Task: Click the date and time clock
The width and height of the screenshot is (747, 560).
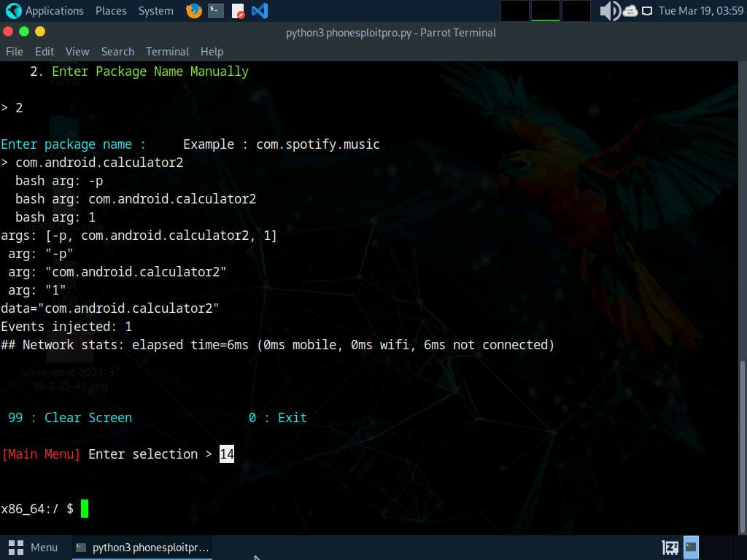Action: 700,11
